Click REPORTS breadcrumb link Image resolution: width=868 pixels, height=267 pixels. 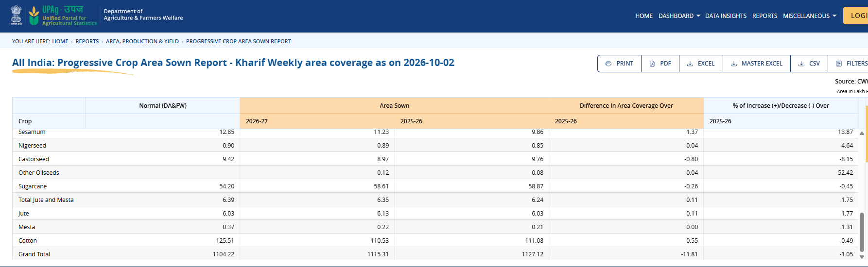87,41
